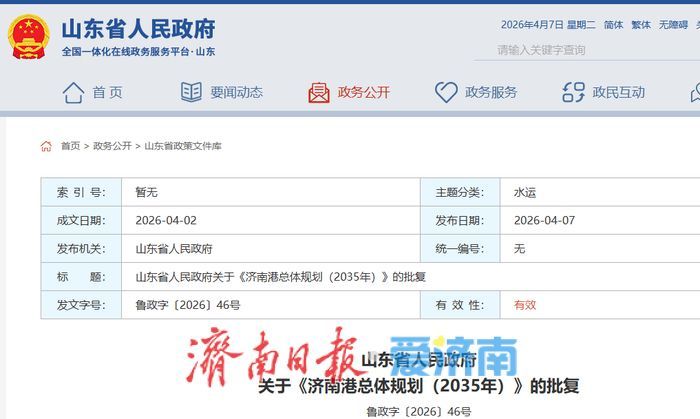
Task: Click 山东省政策文件库 breadcrumb link
Action: click(x=183, y=146)
